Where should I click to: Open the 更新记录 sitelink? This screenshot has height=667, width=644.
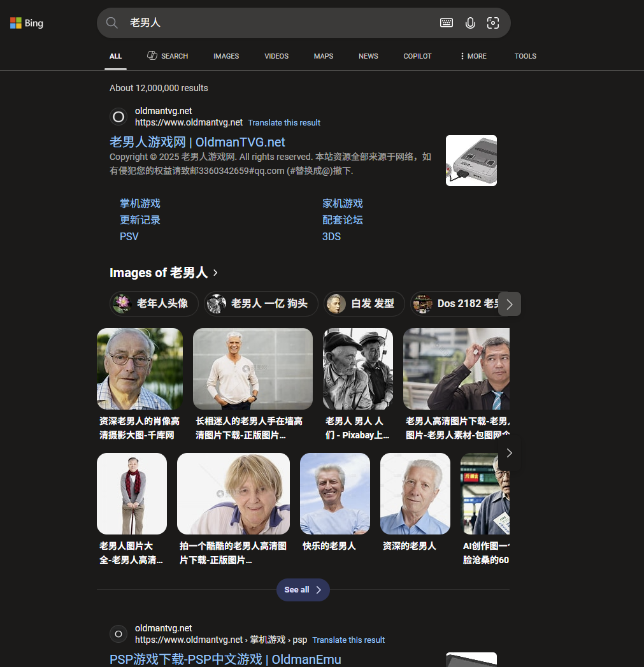(140, 220)
